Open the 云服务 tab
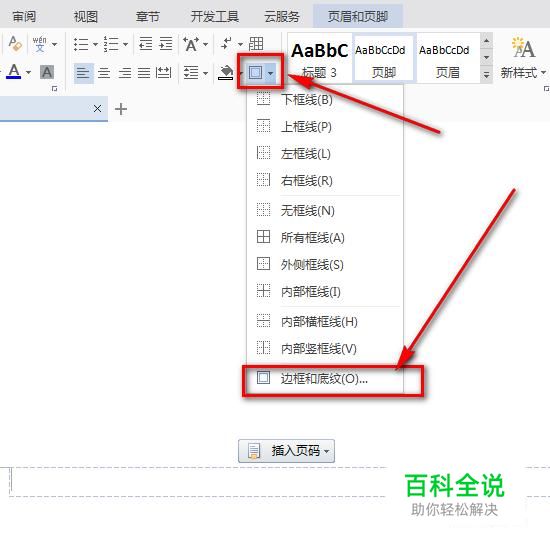Viewport: 550px width, 550px height. (282, 16)
